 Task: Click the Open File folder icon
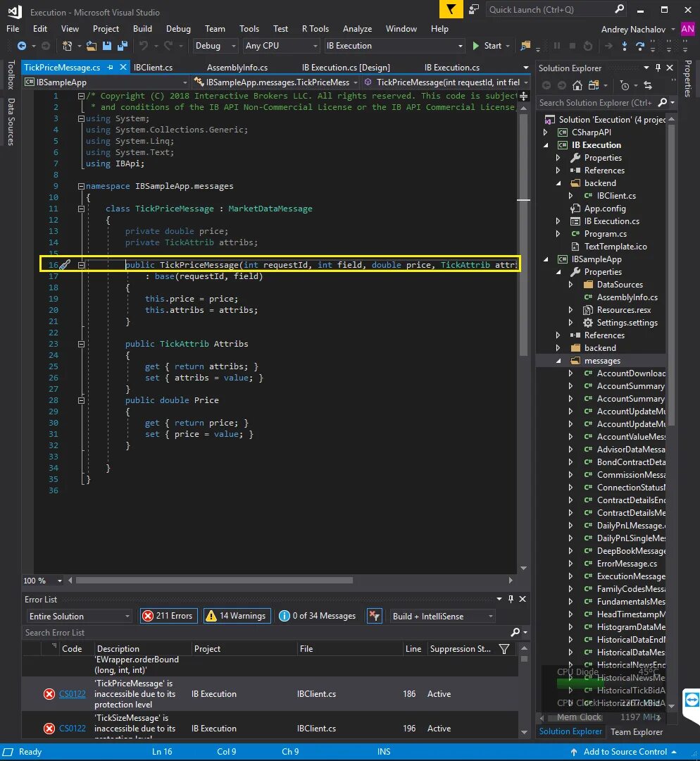click(x=92, y=46)
